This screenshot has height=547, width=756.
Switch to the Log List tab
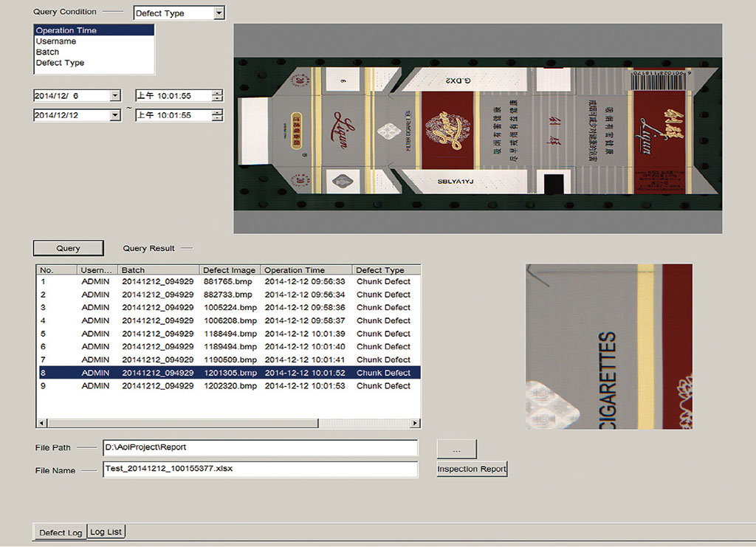pos(106,531)
